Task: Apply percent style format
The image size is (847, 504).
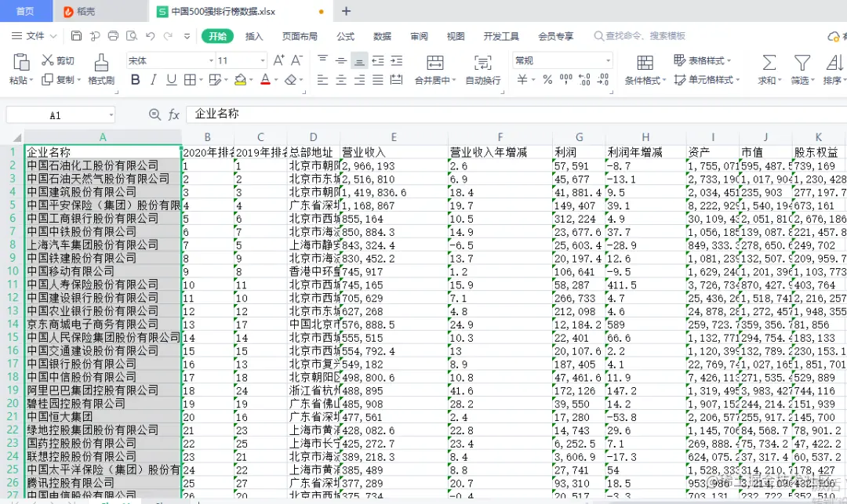Action: pyautogui.click(x=547, y=80)
